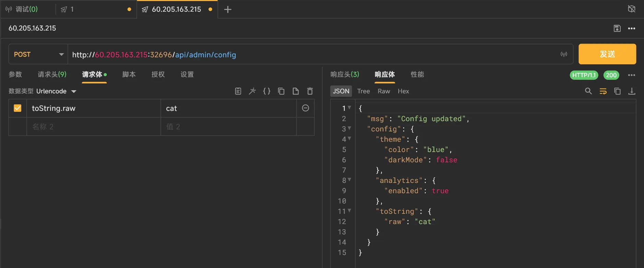Screen dimensions: 644x268
Task: Switch to the Raw response view
Action: click(x=384, y=91)
